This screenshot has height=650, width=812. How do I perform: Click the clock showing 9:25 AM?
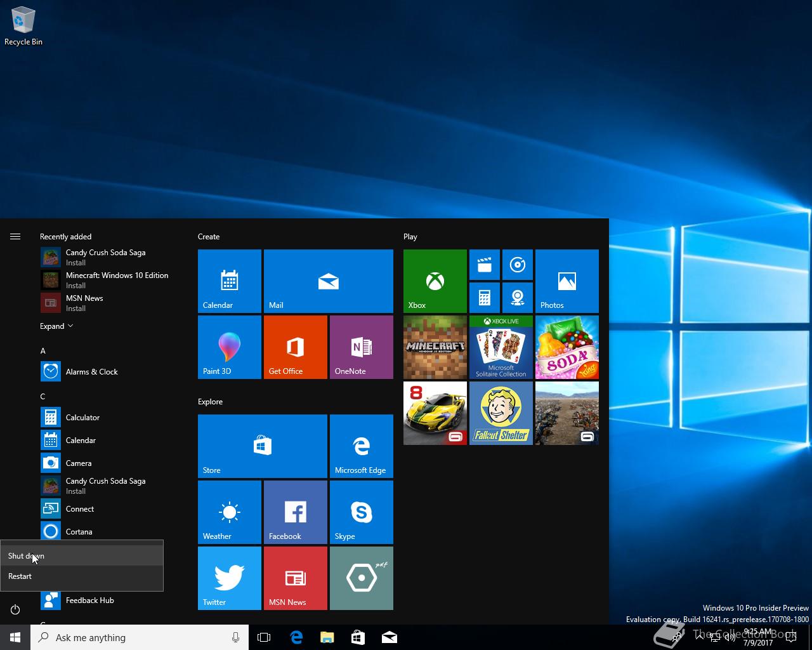[x=758, y=637]
